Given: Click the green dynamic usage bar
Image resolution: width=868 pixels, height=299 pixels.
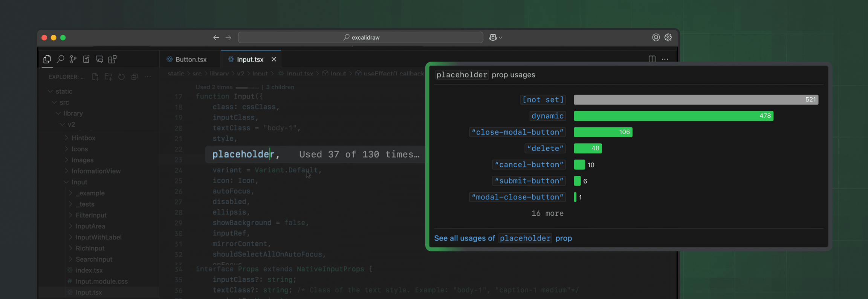Looking at the screenshot, I should click(x=673, y=116).
